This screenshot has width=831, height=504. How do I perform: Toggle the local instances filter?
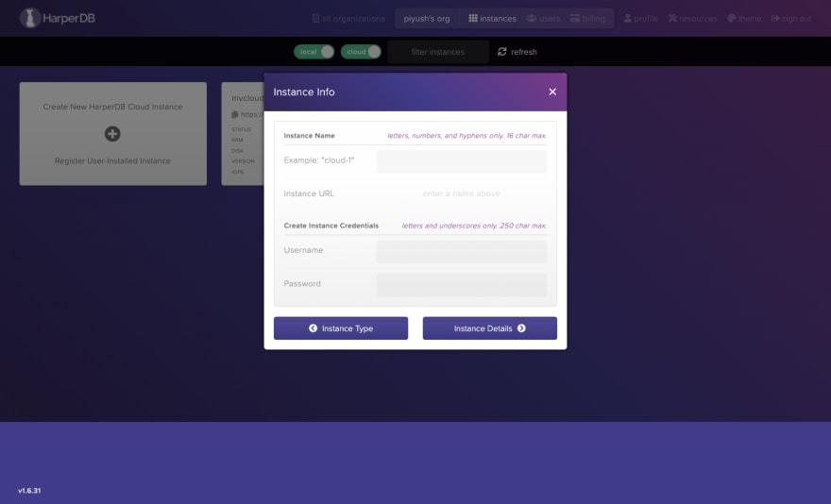314,51
